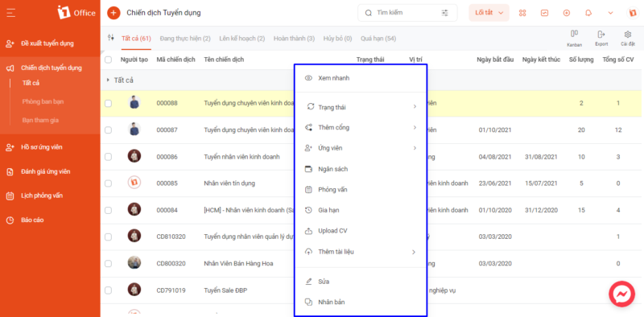Click the circled plus quick-add icon in the header
Viewport: 644px width, 317px height.
[567, 13]
